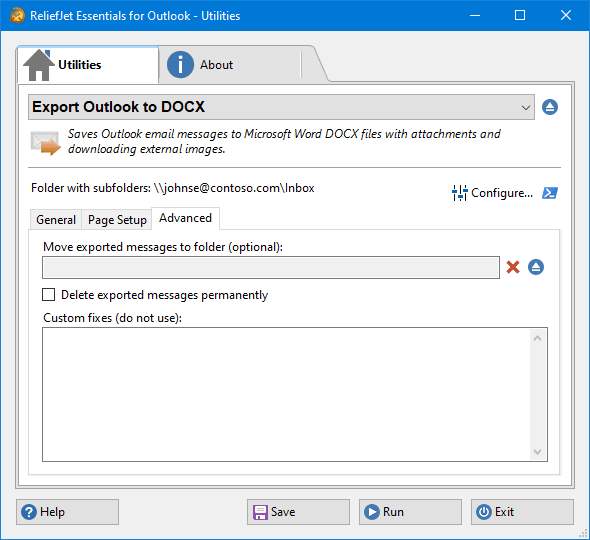Open the PowerShell command-line icon

[x=550, y=193]
